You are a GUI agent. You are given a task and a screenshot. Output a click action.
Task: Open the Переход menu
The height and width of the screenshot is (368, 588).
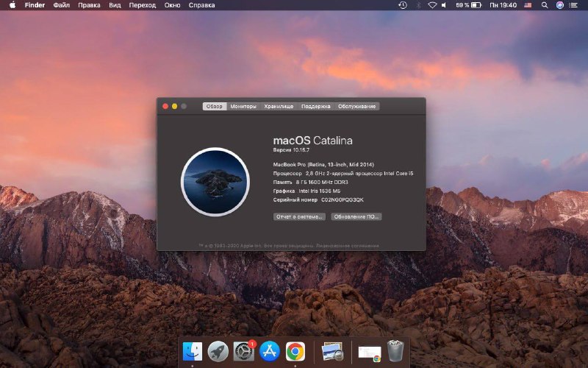143,5
